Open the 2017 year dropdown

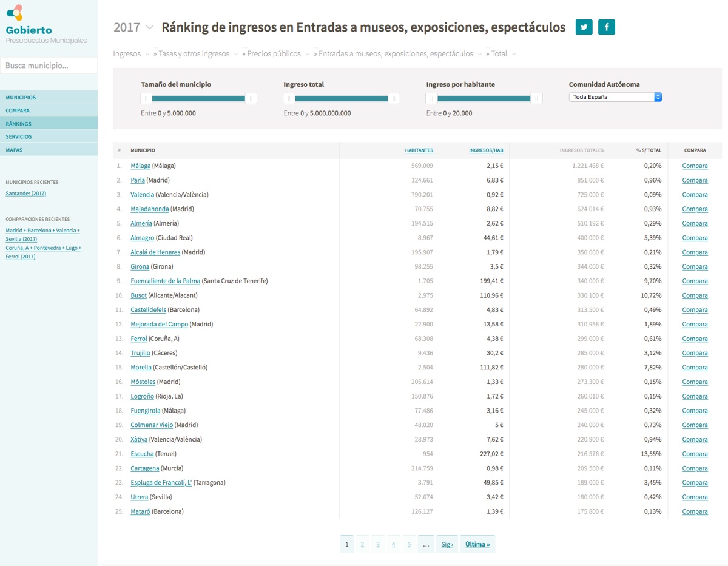149,28
